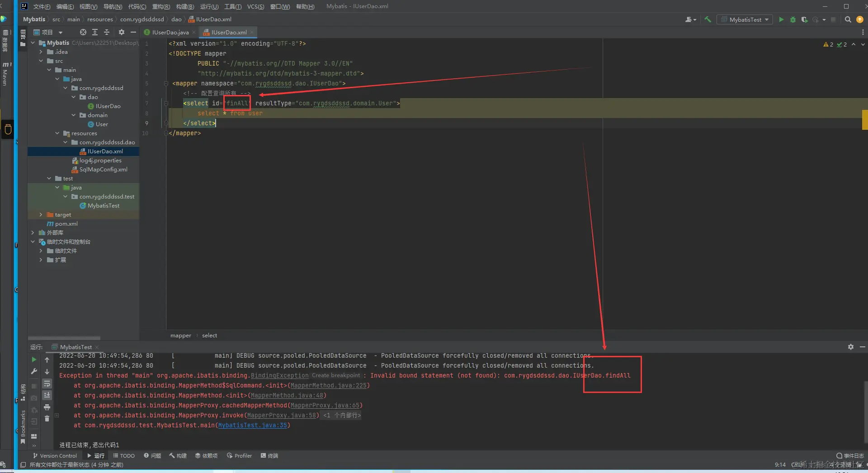Open the MybatisTest.java:35 stack trace link
The width and height of the screenshot is (868, 473).
click(252, 425)
